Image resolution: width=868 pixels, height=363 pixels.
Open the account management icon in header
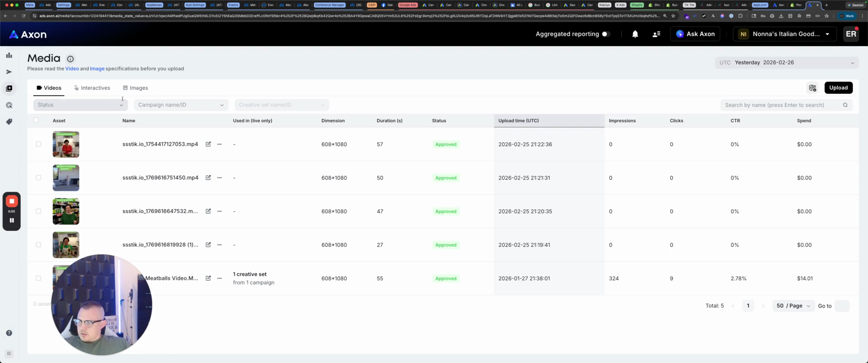(656, 34)
